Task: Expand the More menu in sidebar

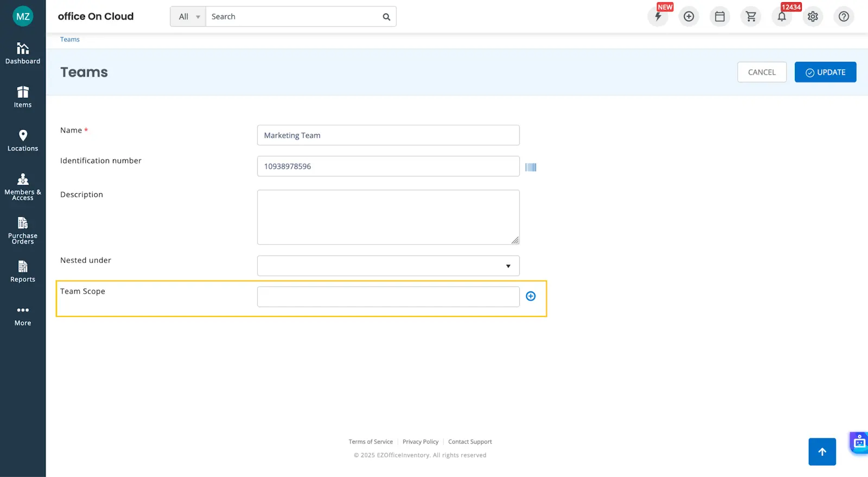Action: click(23, 315)
